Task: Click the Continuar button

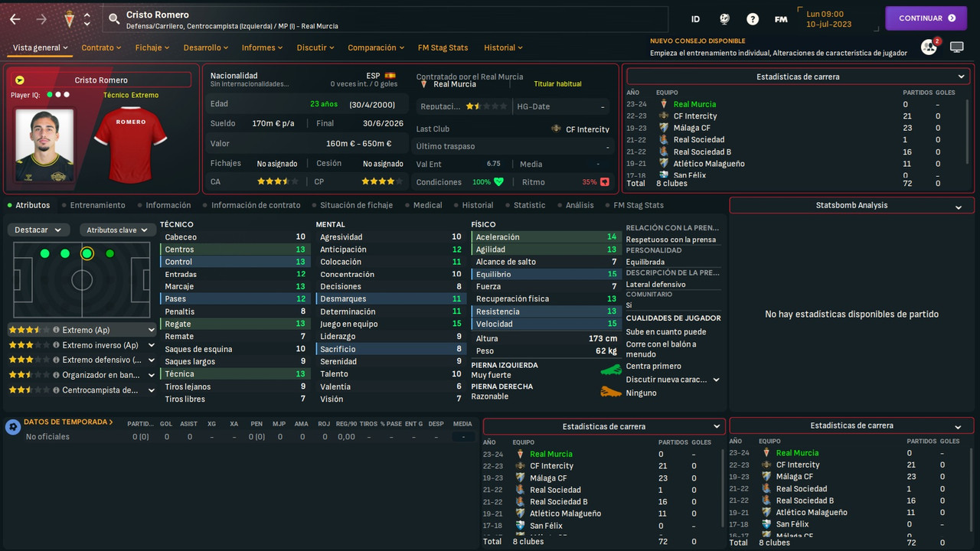Action: click(926, 18)
